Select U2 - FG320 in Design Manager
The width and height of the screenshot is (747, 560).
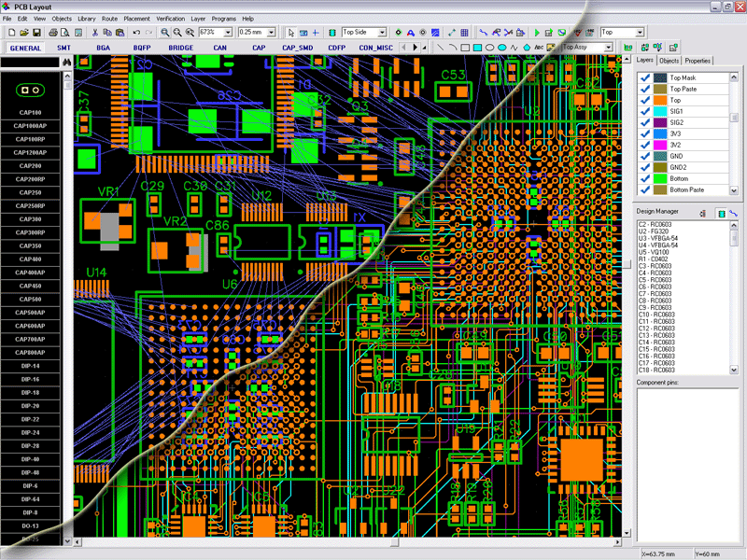[654, 231]
